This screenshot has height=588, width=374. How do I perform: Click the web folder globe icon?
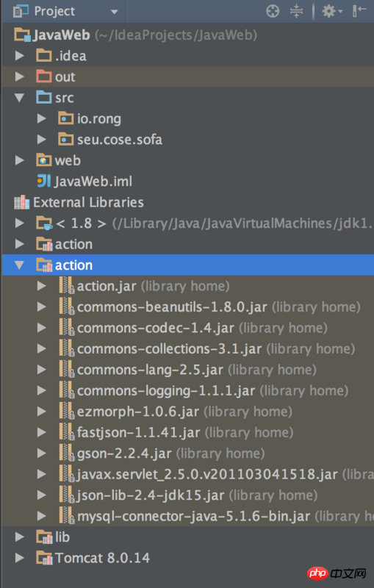click(x=44, y=160)
